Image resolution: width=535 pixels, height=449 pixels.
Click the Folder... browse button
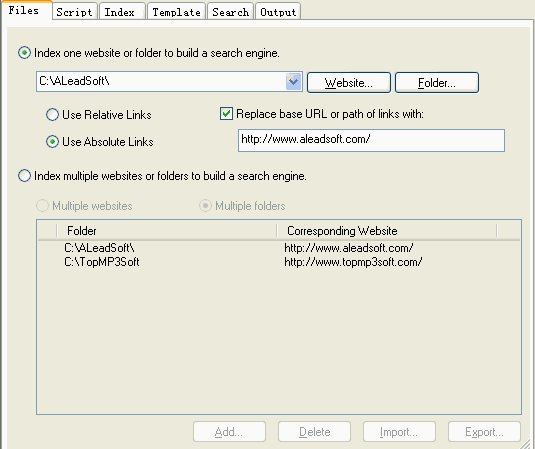click(437, 83)
